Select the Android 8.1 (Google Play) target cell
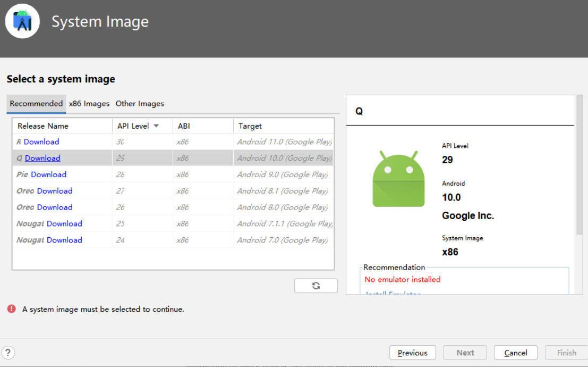This screenshot has width=588, height=367. pos(284,191)
